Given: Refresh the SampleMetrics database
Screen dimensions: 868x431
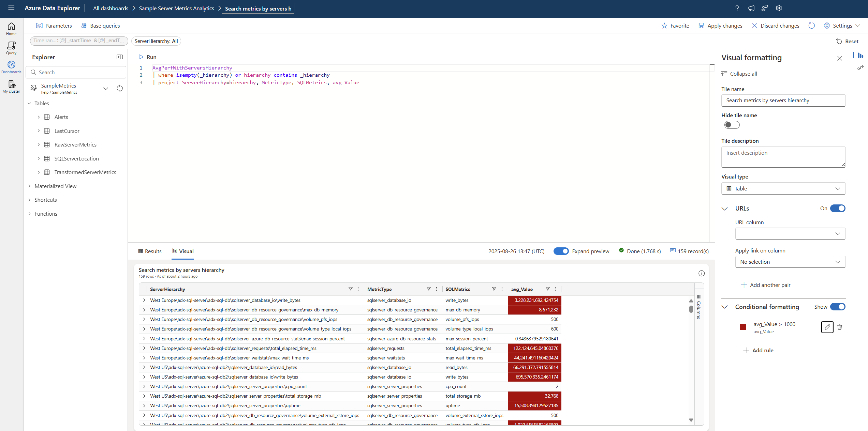Looking at the screenshot, I should 120,88.
